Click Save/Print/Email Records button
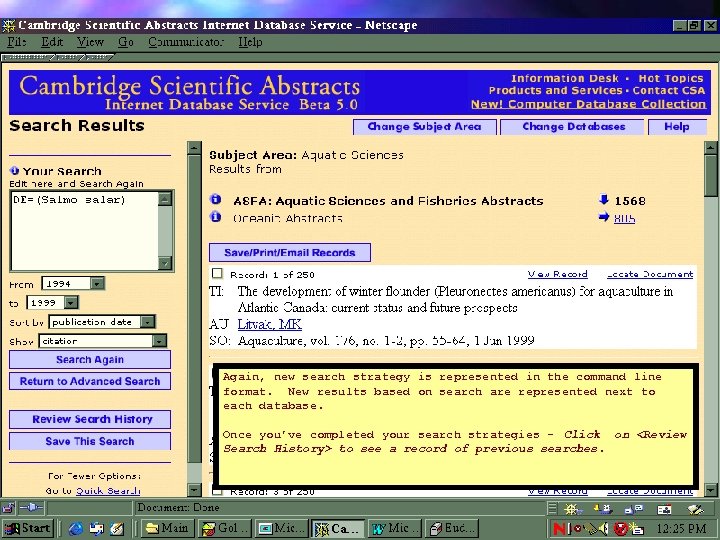The image size is (720, 540). click(x=290, y=253)
